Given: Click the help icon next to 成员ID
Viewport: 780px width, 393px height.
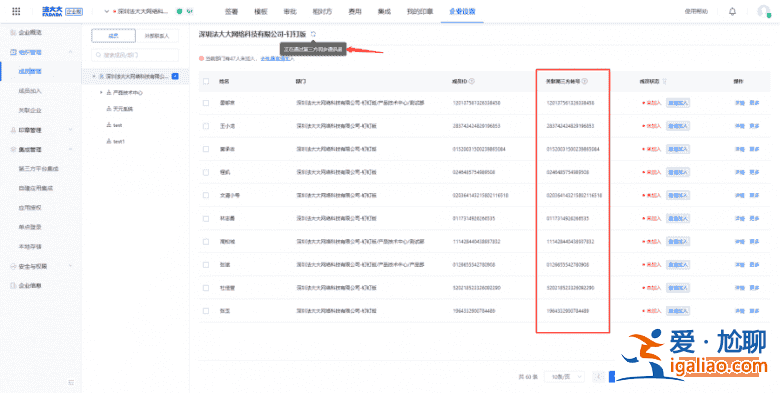Looking at the screenshot, I should [x=472, y=81].
